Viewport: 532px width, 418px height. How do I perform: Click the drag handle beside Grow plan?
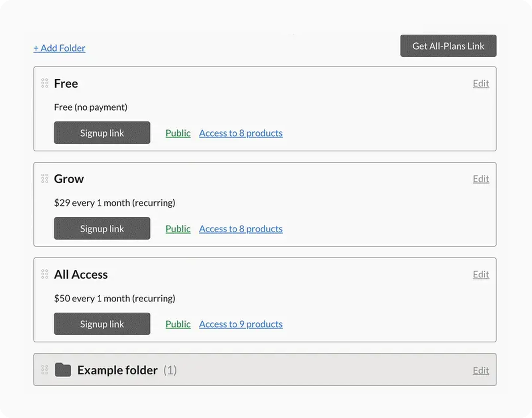[45, 178]
